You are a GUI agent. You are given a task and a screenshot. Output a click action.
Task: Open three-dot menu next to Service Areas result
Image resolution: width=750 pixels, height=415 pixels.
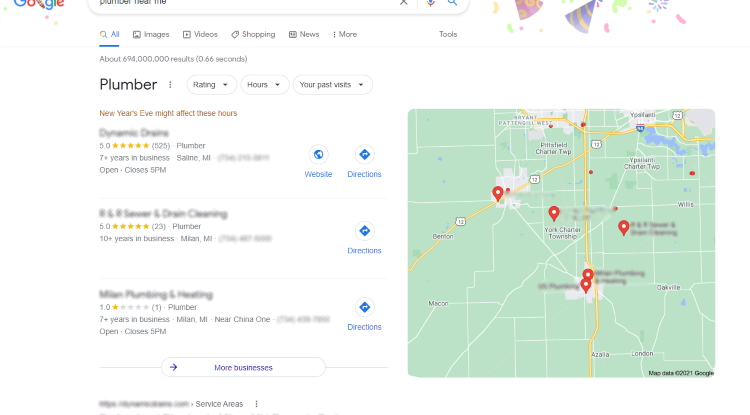pos(256,404)
